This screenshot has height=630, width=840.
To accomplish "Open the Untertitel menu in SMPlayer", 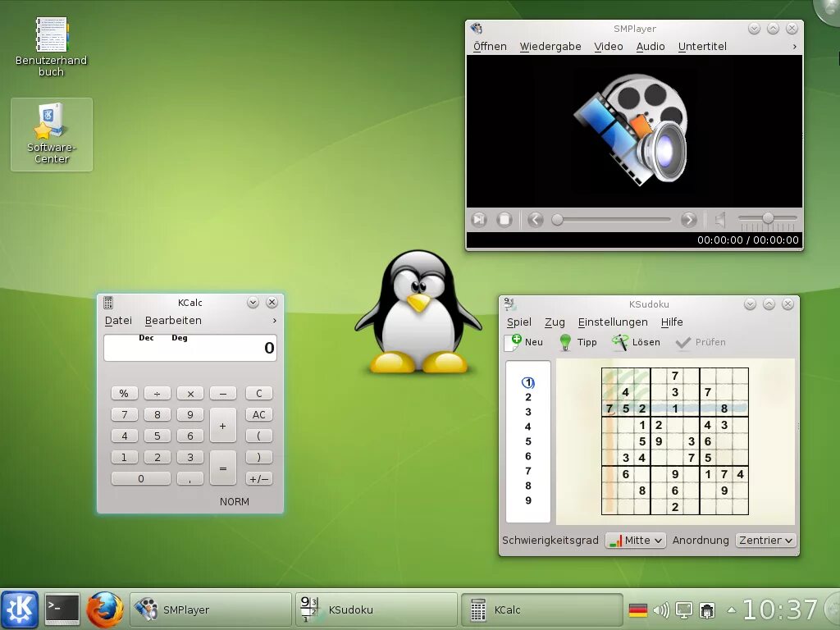I will tap(702, 47).
